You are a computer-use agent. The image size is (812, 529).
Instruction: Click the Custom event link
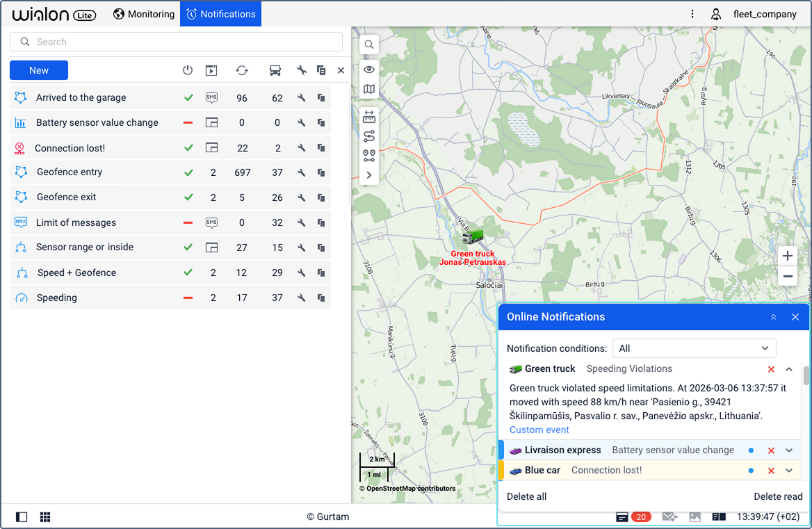click(539, 430)
